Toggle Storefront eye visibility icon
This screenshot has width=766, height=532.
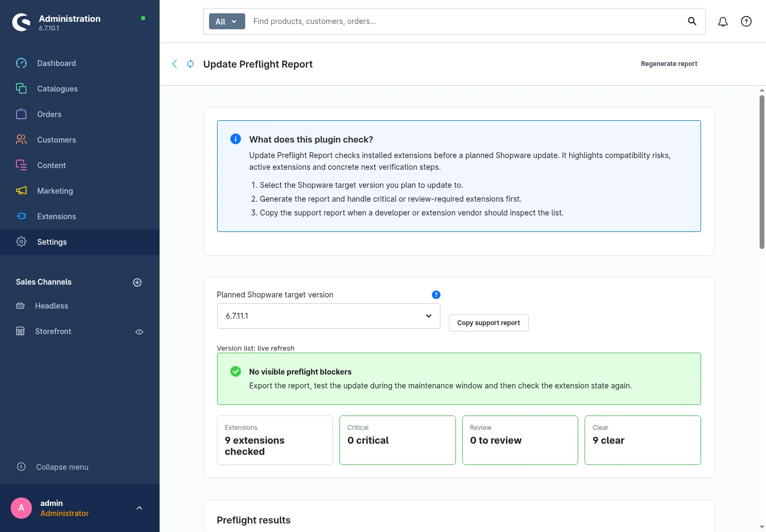tap(139, 331)
